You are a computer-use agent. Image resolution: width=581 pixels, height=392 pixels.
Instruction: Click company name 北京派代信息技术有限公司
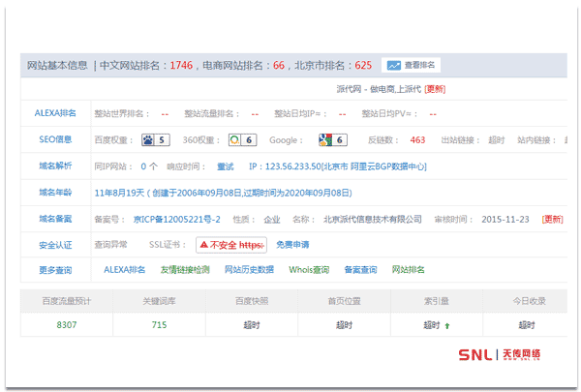(x=373, y=220)
